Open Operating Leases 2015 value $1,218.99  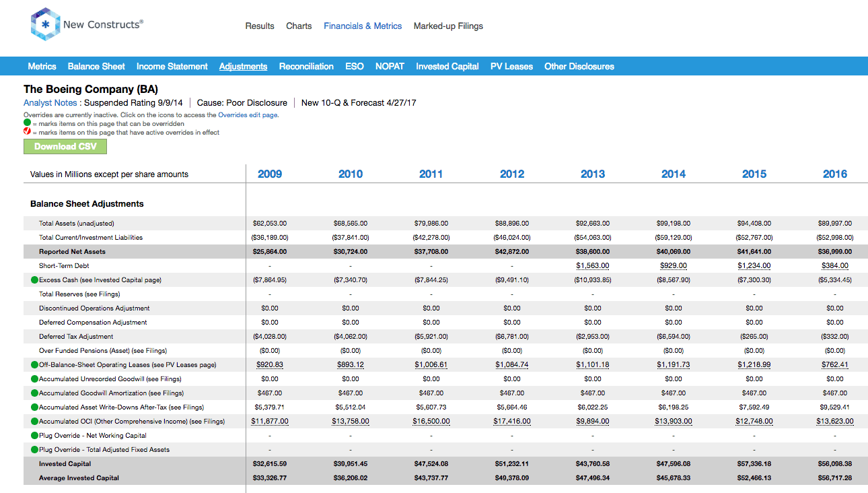click(x=754, y=364)
